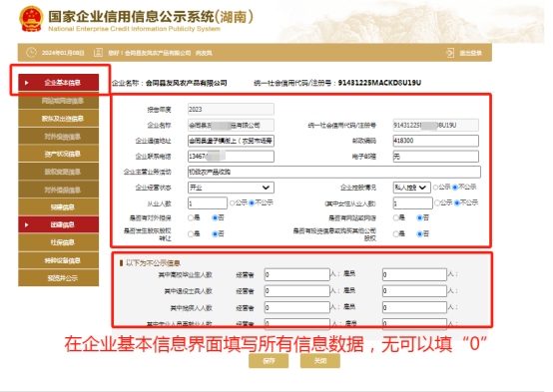The width and height of the screenshot is (553, 392).
Task: Expand the 企业控股情况 dropdown showing 私人控股
Action: click(x=411, y=188)
